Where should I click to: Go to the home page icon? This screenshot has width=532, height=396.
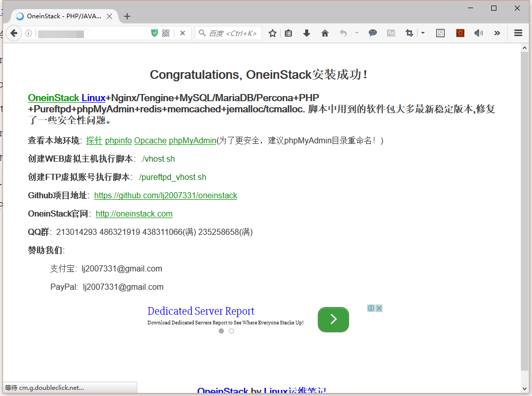tap(324, 33)
